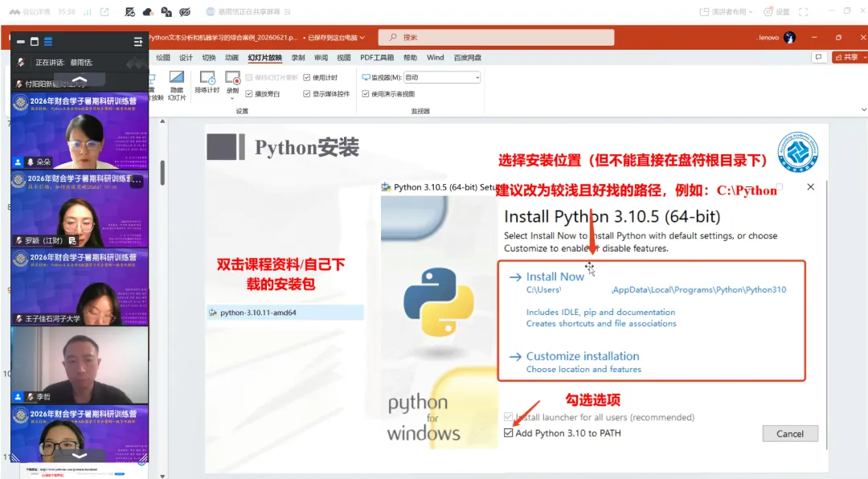The width and height of the screenshot is (868, 479).
Task: Enter fullscreen via the corner-bracket icon
Action: point(803,11)
